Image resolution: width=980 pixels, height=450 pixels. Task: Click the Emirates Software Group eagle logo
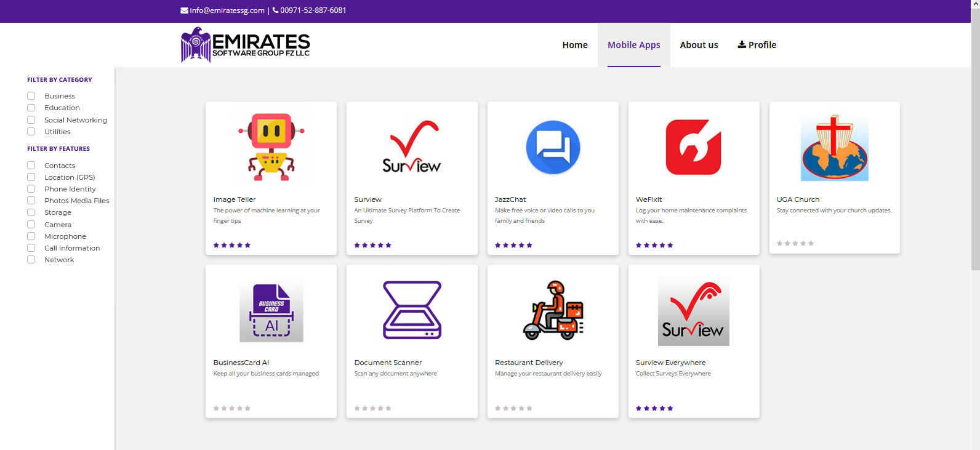tap(245, 44)
